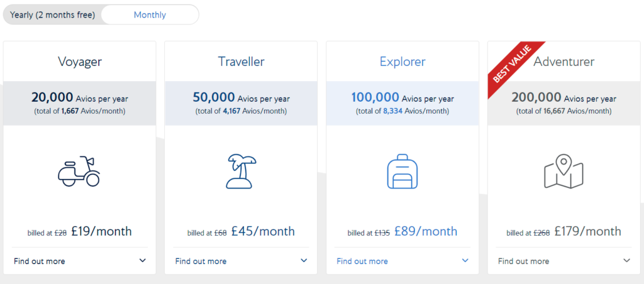Expand the Voyager plan details chevron

point(143,261)
